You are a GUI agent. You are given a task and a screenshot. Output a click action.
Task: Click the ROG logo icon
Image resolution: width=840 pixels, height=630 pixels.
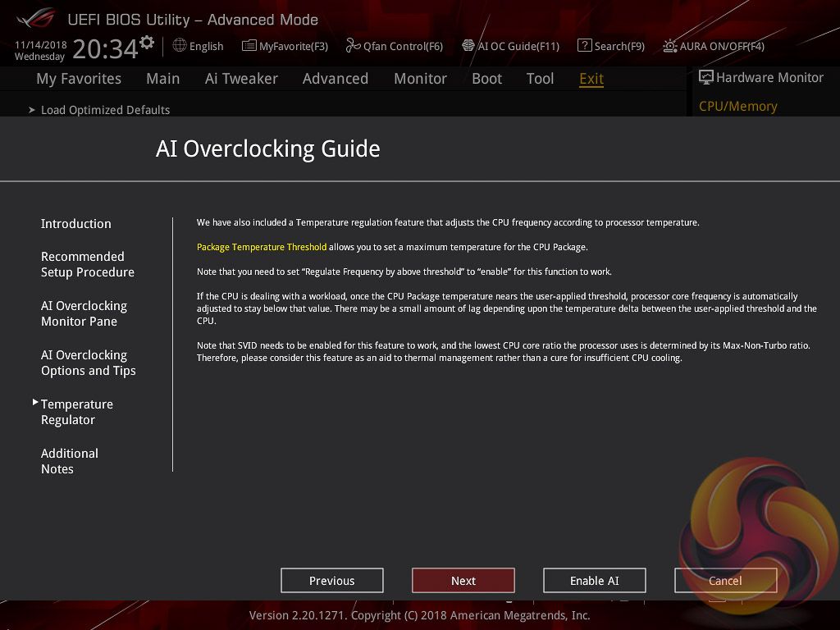pos(35,19)
